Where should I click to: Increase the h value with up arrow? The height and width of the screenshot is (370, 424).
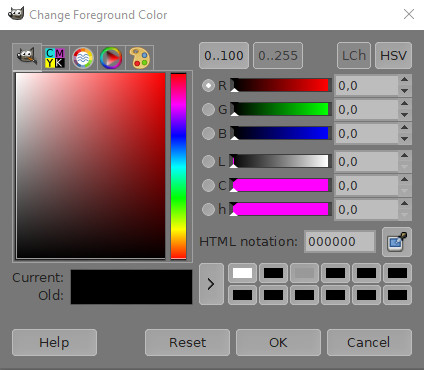pyautogui.click(x=405, y=204)
